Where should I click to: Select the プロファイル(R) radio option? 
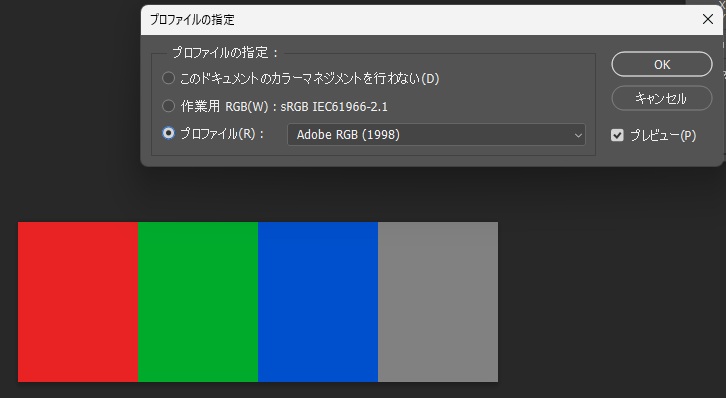tap(169, 134)
